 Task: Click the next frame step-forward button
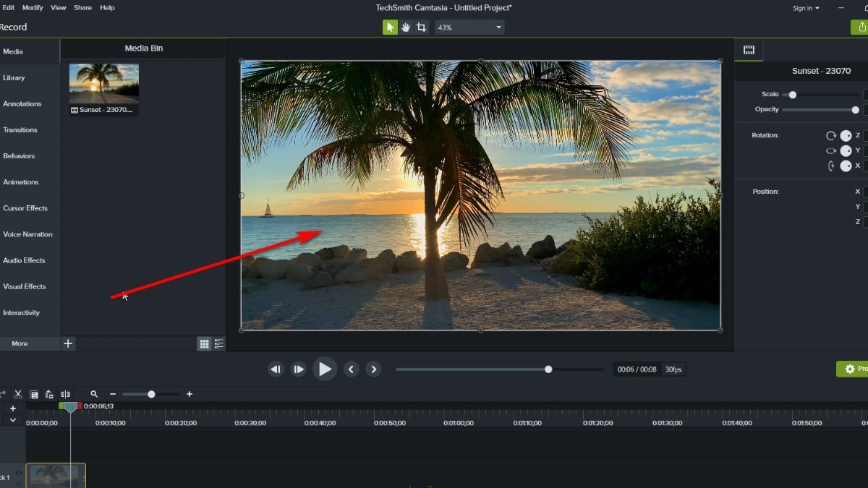point(298,369)
